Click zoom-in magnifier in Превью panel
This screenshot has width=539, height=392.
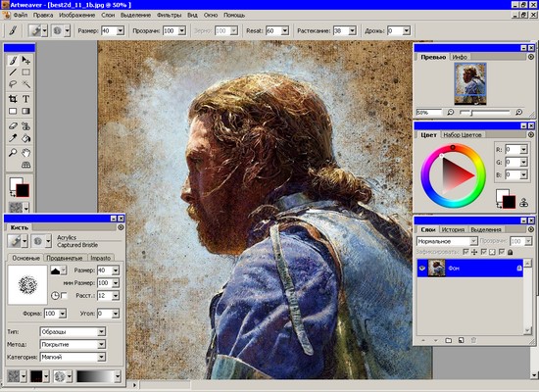pyautogui.click(x=518, y=112)
